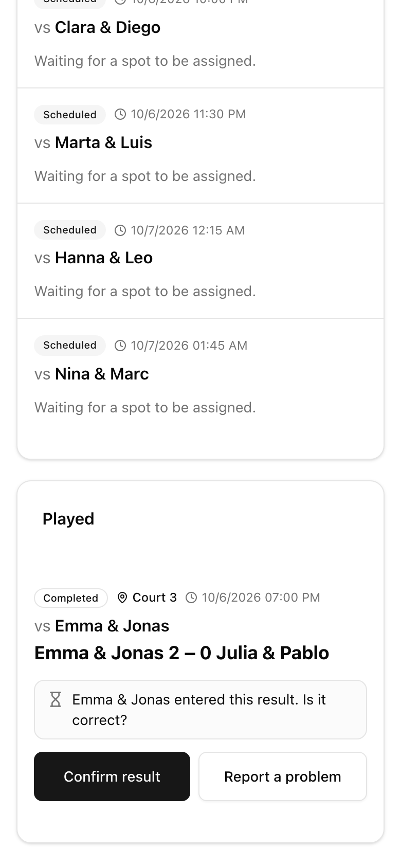
Task: Click Scheduled badge for Hanna & Leo match
Action: [70, 230]
